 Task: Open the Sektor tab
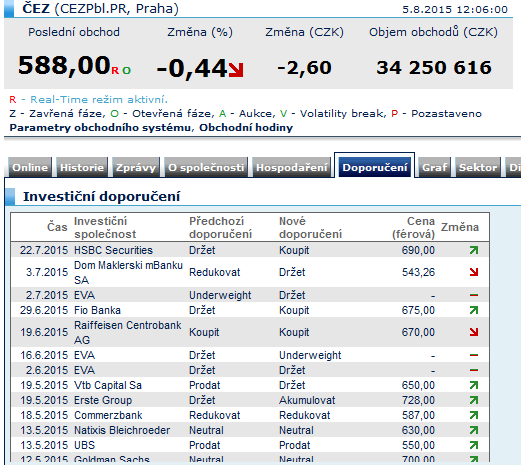pyautogui.click(x=478, y=167)
